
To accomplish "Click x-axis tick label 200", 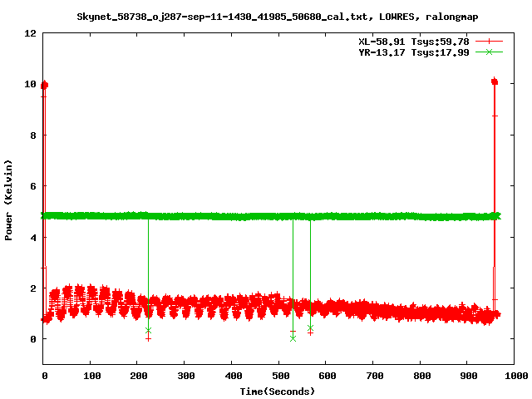I will point(139,376).
